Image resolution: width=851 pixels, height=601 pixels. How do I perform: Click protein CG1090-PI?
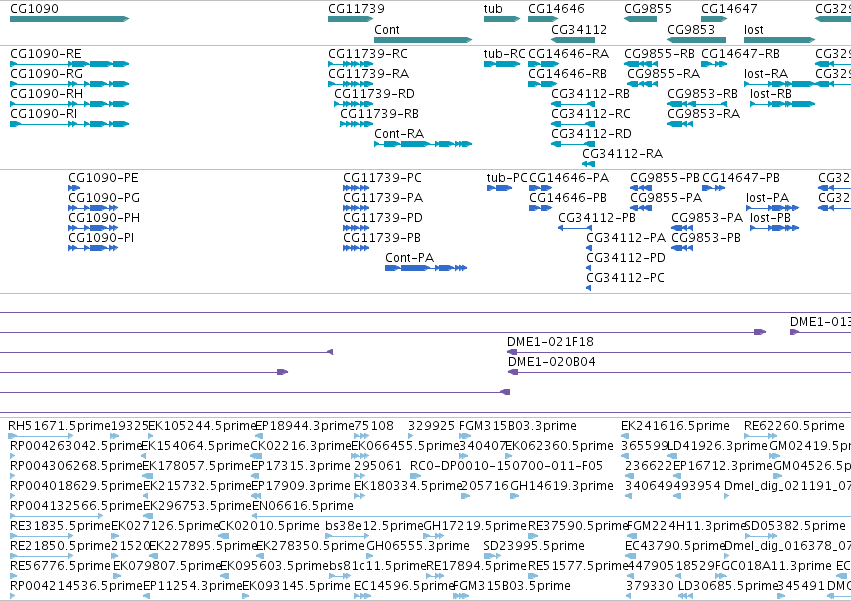pyautogui.click(x=93, y=249)
